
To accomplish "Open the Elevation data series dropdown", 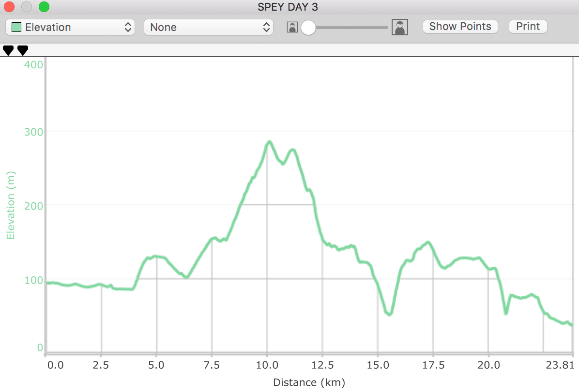I will click(70, 27).
